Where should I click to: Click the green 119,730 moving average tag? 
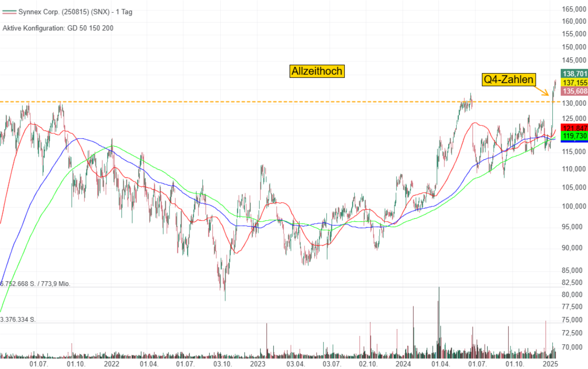click(574, 136)
